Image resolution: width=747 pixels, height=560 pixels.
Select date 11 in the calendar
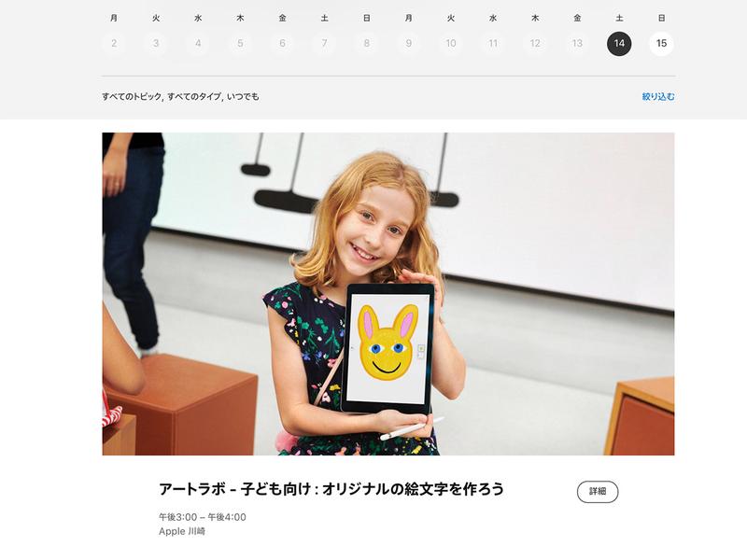[x=493, y=43]
